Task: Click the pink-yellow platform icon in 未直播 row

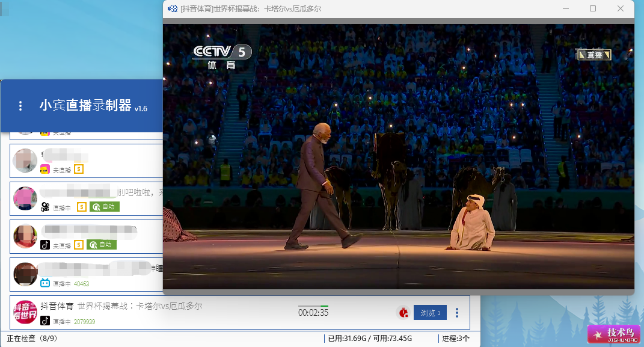Action: coord(45,169)
